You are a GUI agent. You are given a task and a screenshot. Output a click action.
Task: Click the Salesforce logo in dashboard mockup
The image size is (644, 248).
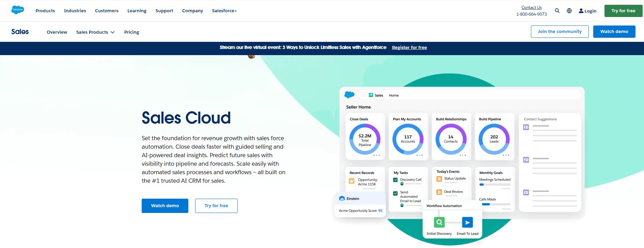349,95
